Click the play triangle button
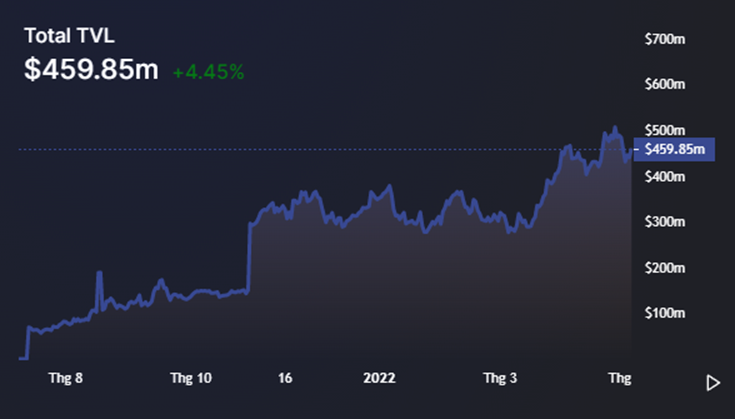Image resolution: width=735 pixels, height=419 pixels. pos(713,383)
